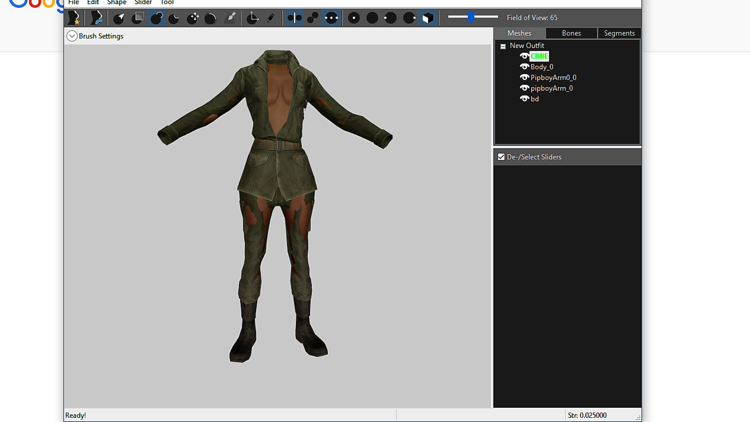Click the New Project icon with star
Viewport: 750px width, 422px height.
tap(74, 18)
